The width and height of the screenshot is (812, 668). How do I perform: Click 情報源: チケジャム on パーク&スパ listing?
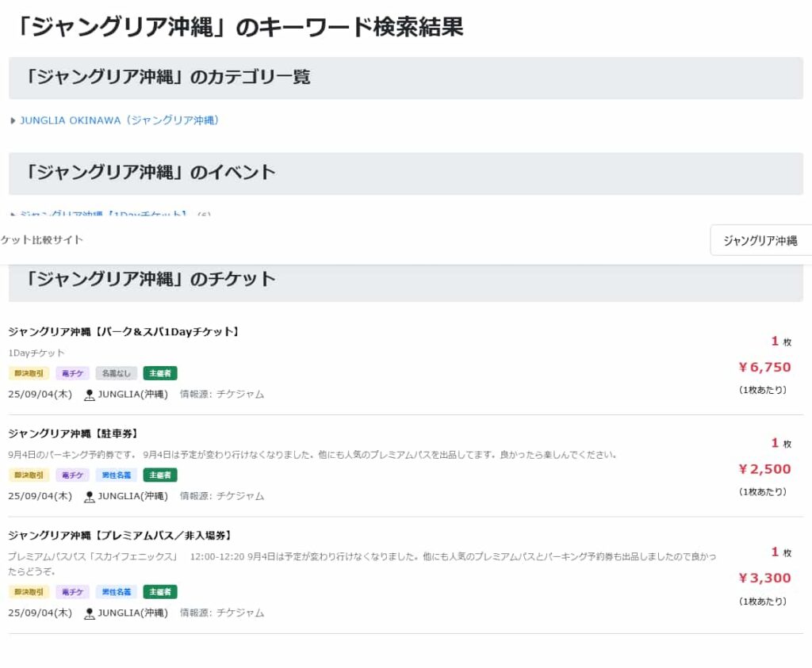pos(222,395)
